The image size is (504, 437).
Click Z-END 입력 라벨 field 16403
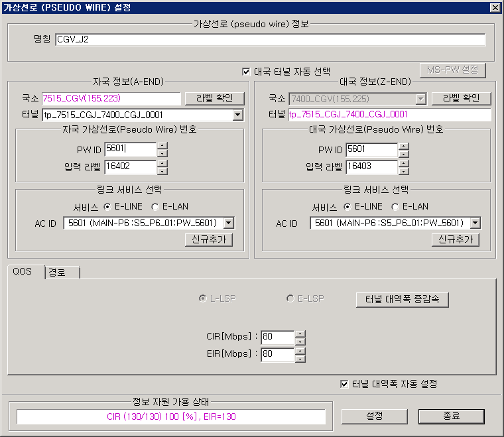tap(372, 167)
